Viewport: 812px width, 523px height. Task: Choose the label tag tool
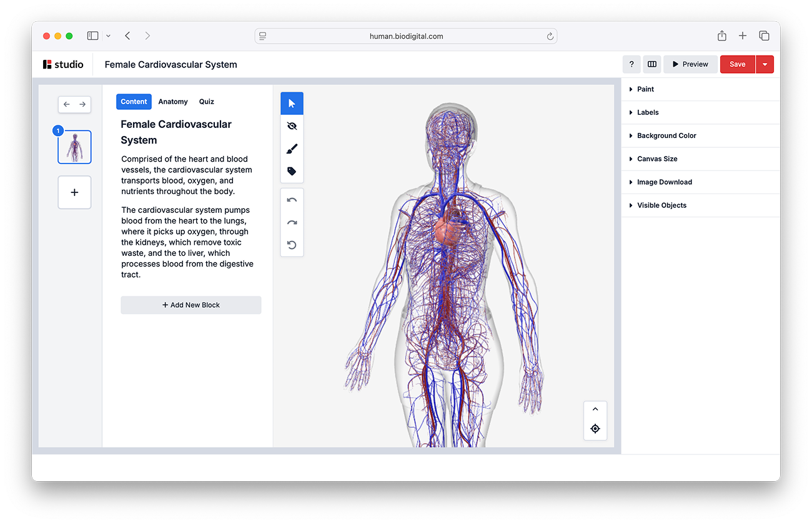pyautogui.click(x=292, y=171)
